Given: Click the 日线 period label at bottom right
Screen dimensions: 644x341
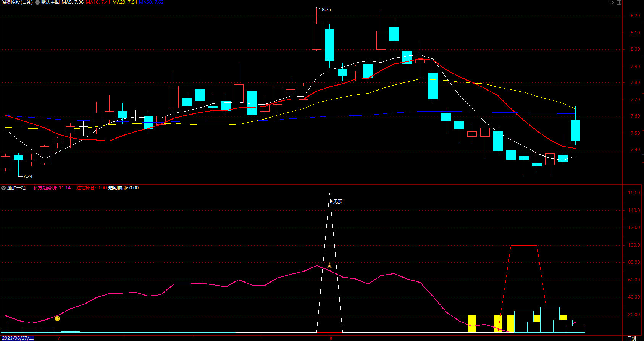Looking at the screenshot, I should 632,338.
